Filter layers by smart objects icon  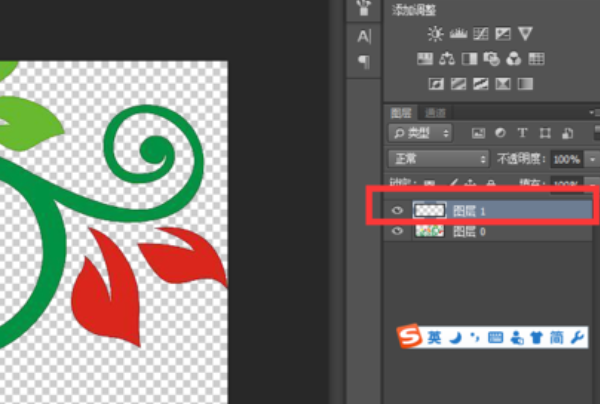coord(567,133)
